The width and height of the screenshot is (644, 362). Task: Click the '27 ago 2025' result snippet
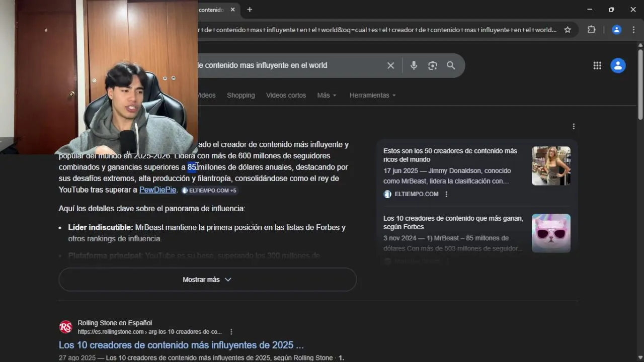pos(201,358)
